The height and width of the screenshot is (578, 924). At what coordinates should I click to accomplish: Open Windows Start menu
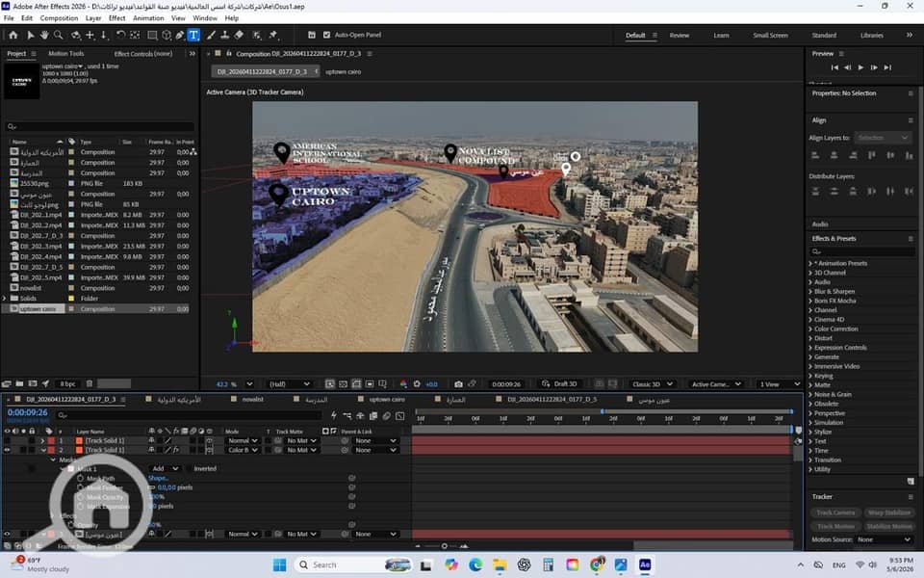[280, 565]
